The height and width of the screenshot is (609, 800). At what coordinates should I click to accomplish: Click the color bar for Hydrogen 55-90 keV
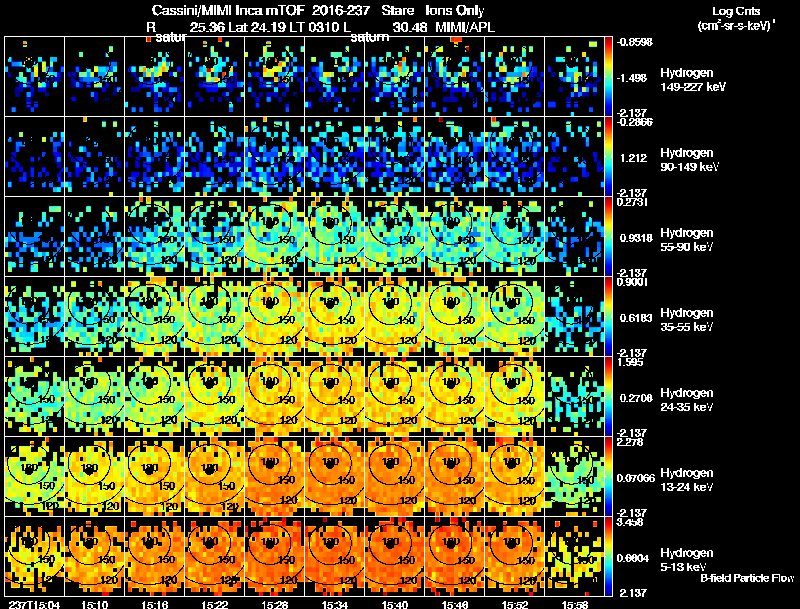coord(608,236)
